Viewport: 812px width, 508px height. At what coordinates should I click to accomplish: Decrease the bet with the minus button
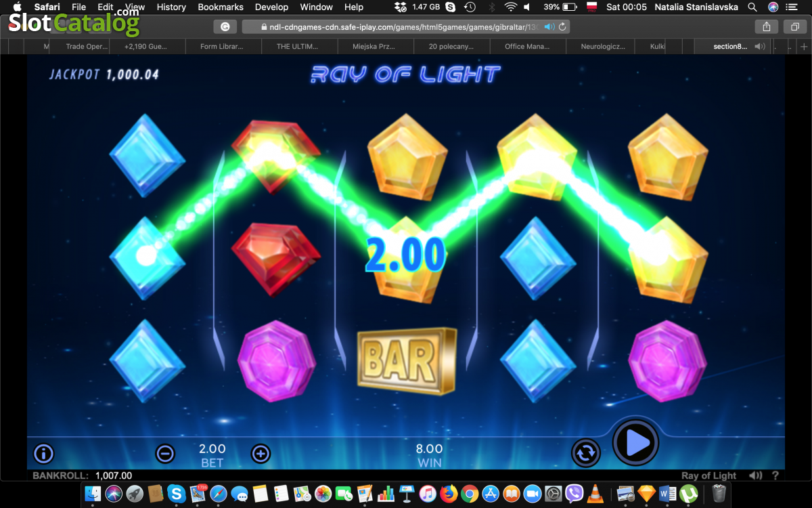[165, 453]
